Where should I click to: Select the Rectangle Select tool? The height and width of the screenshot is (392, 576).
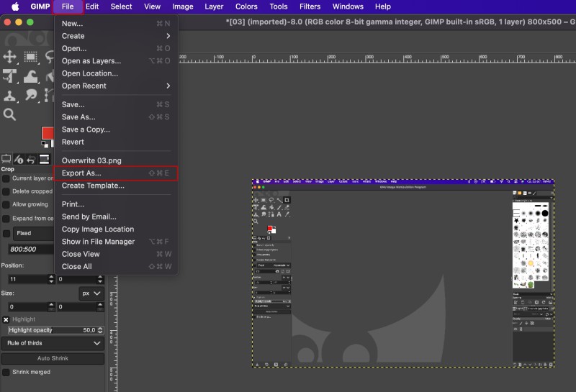(x=31, y=57)
